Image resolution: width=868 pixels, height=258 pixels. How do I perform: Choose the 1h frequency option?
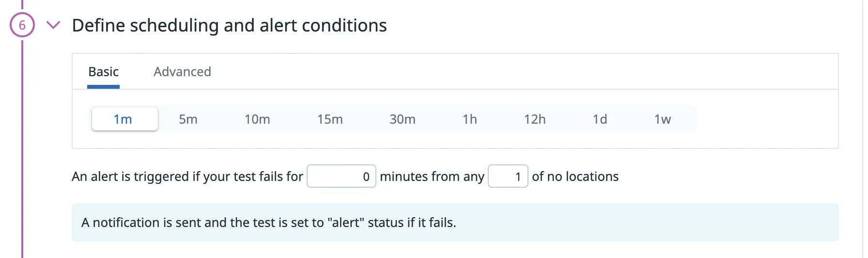469,119
